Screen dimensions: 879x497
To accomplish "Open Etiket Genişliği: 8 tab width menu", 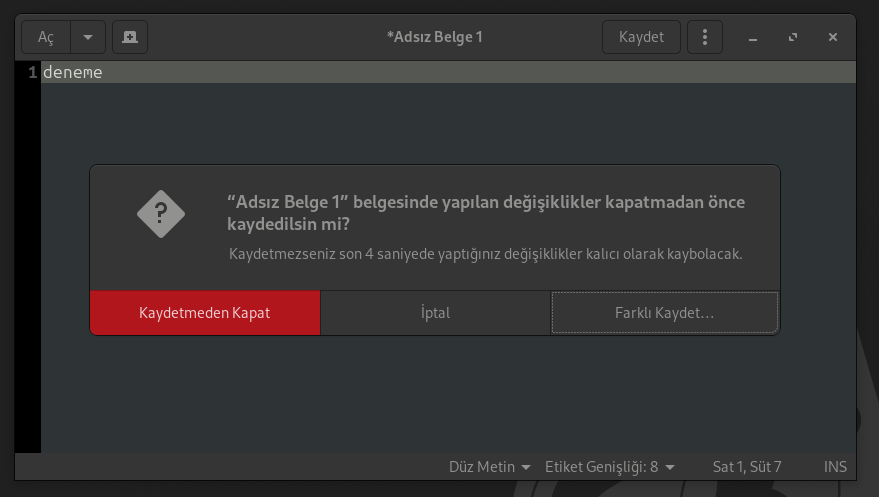I will [x=610, y=467].
